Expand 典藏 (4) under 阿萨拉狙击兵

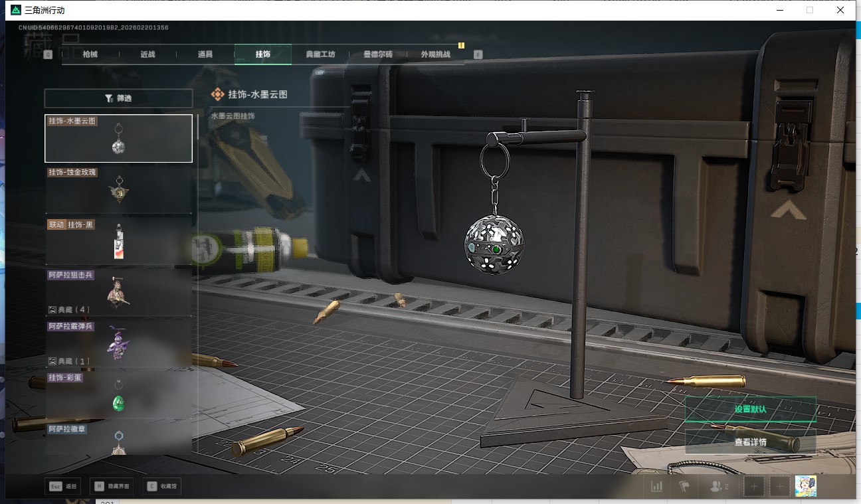[69, 309]
